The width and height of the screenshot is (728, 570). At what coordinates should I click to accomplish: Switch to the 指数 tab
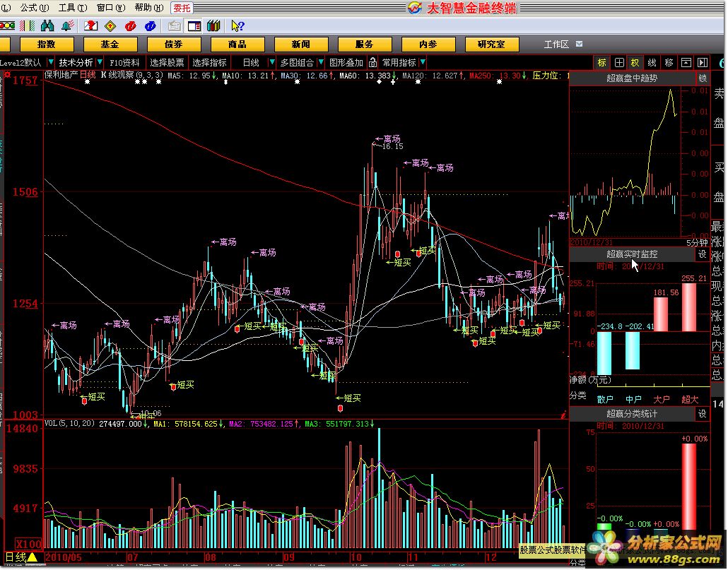pyautogui.click(x=47, y=44)
